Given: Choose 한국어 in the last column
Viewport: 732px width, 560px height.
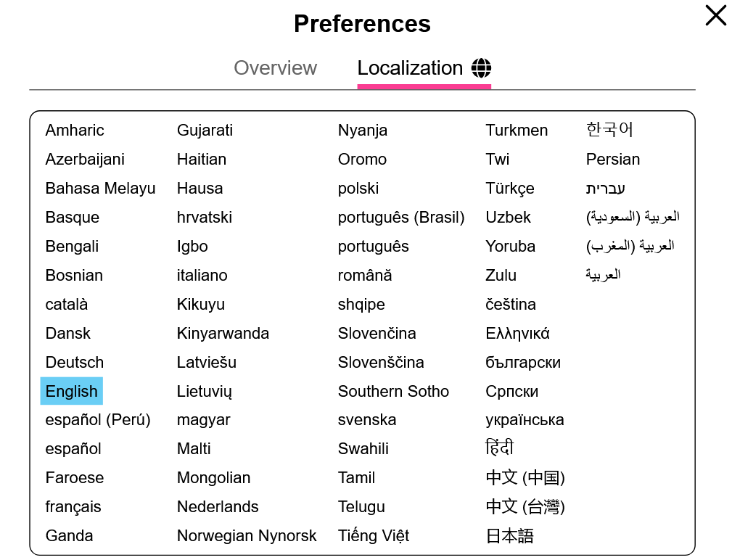Looking at the screenshot, I should tap(609, 130).
